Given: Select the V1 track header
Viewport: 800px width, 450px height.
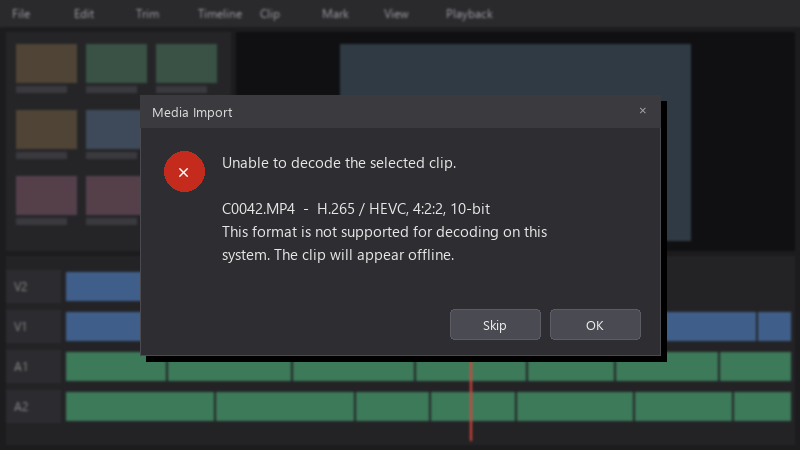Looking at the screenshot, I should [x=34, y=327].
